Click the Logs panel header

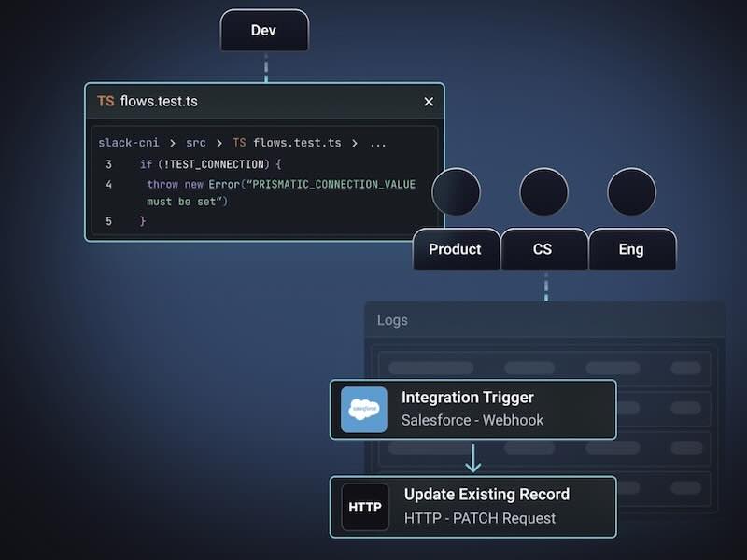click(392, 320)
